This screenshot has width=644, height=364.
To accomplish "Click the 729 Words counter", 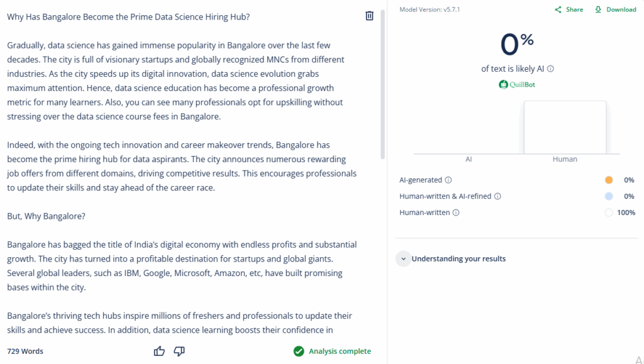I will point(25,351).
